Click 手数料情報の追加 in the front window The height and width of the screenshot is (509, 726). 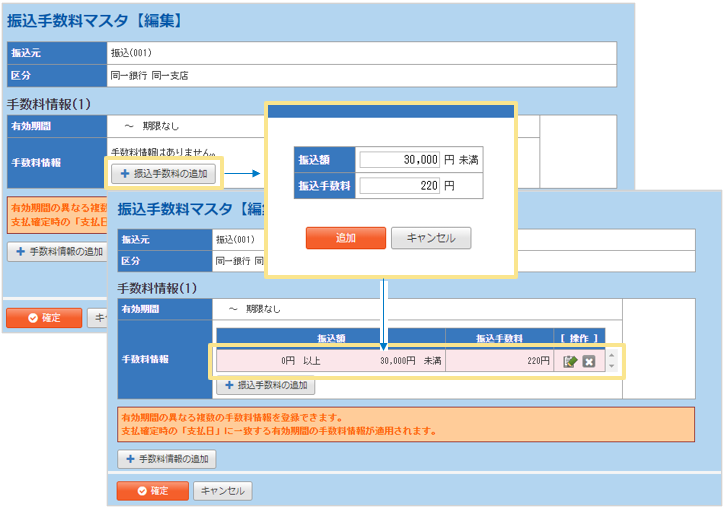tap(167, 459)
